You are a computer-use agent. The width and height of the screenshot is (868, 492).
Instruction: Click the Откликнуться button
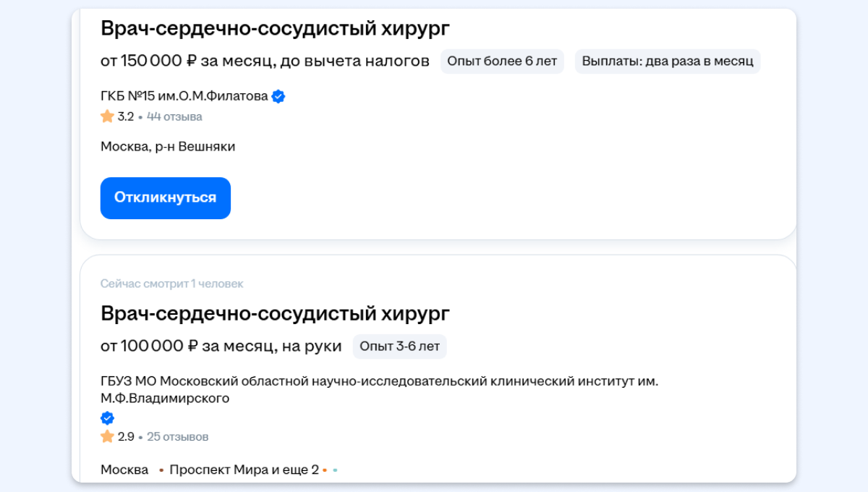point(165,198)
